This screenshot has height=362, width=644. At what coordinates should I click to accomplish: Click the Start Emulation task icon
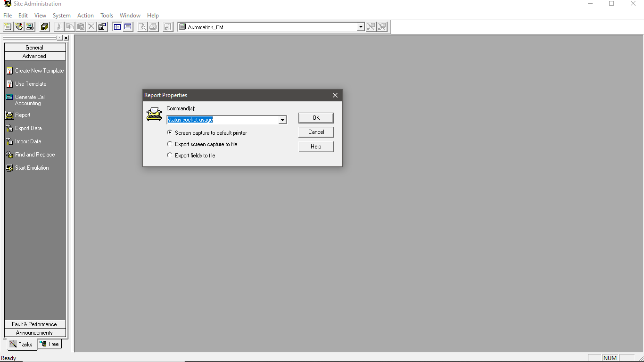(x=9, y=168)
